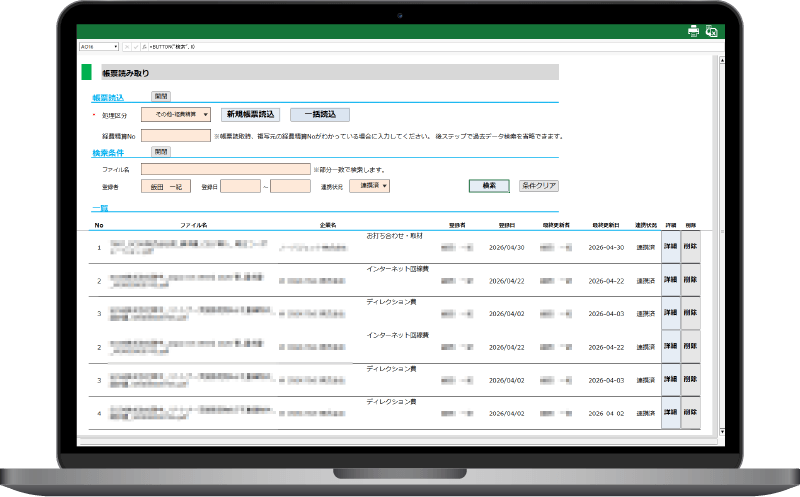Click the ファイル名 search input field
The width and height of the screenshot is (800, 497).
tap(226, 169)
